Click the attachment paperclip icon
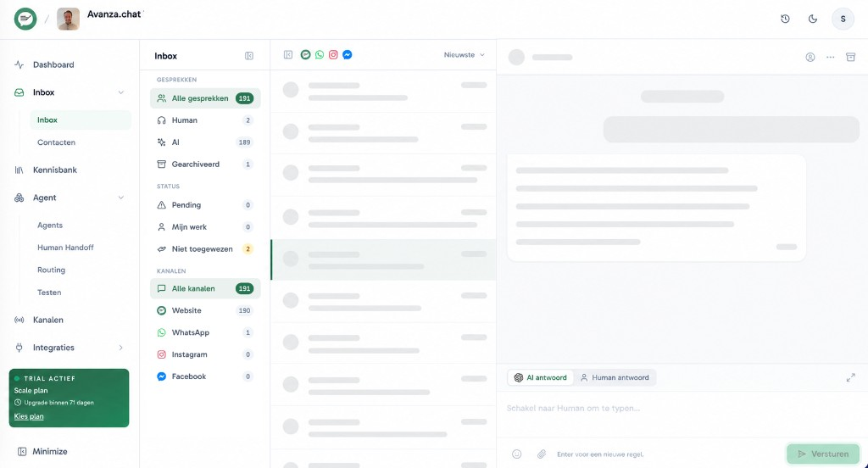This screenshot has width=868, height=468. tap(542, 454)
